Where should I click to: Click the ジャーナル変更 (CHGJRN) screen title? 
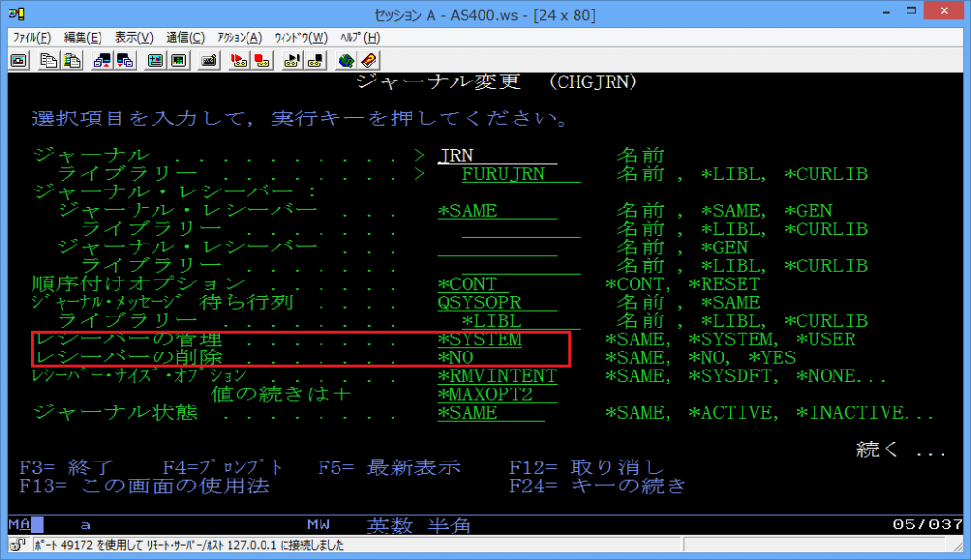[497, 81]
